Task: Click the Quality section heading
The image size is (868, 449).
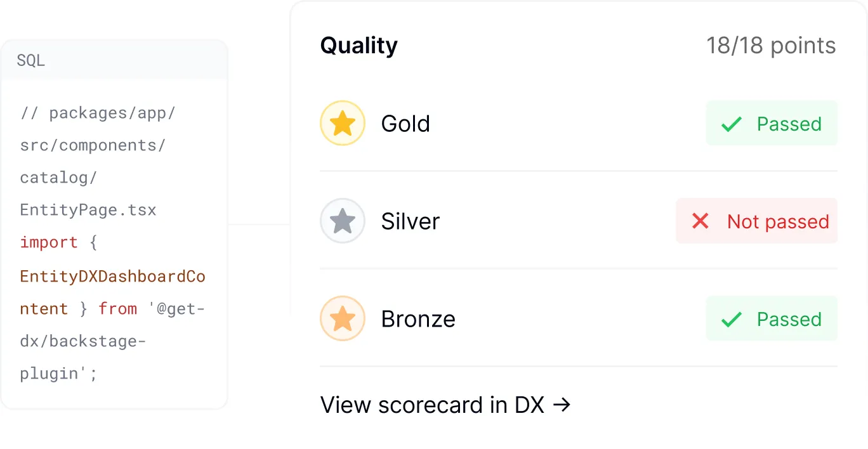Action: pyautogui.click(x=358, y=46)
